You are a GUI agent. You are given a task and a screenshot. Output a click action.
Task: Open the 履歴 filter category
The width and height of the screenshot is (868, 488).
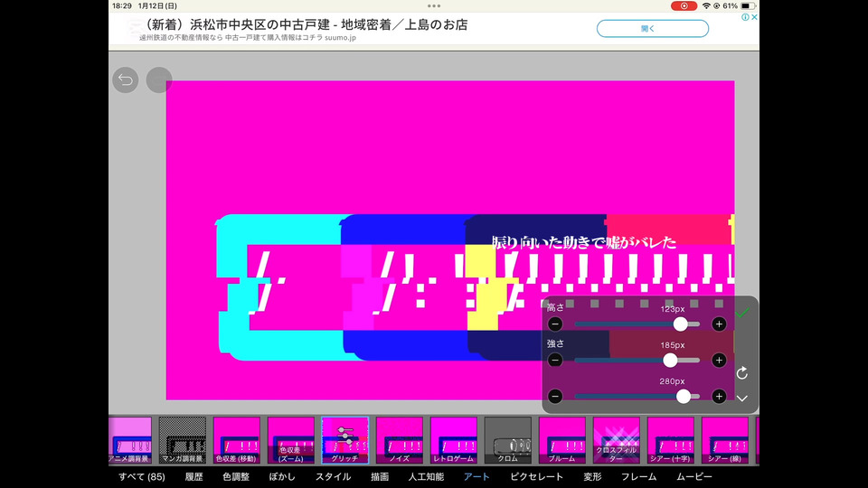193,477
